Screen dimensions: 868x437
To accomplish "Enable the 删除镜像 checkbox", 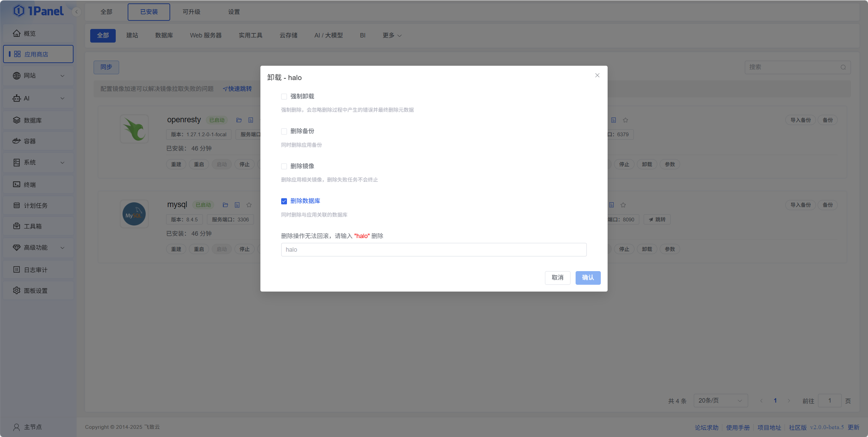I will coord(284,166).
